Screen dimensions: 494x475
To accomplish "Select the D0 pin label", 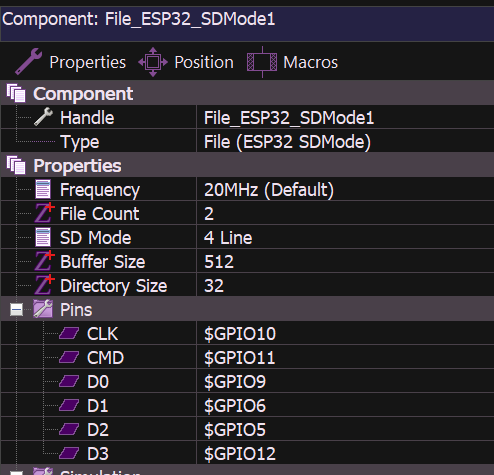I will [98, 382].
